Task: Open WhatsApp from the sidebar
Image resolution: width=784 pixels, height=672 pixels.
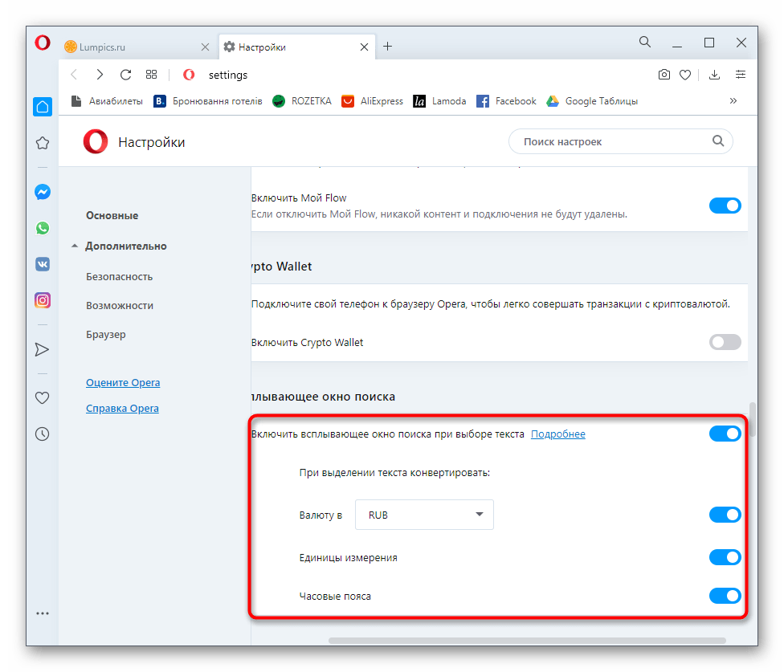Action: 43,228
